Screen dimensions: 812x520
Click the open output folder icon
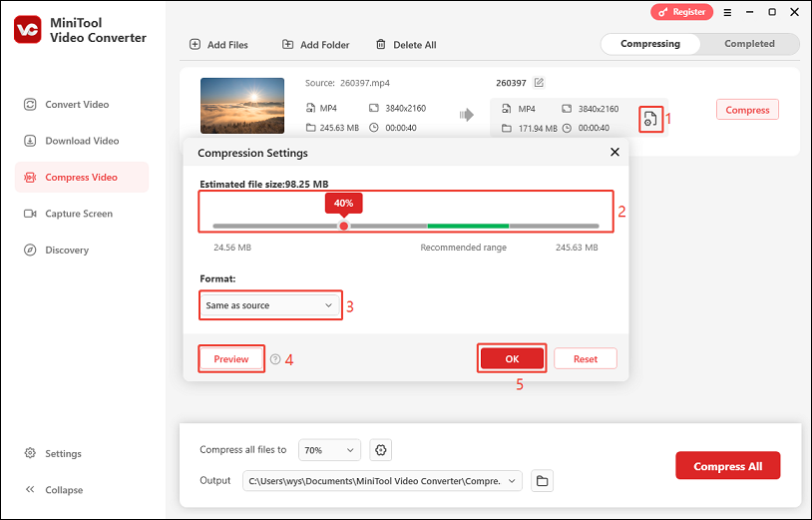(x=543, y=481)
